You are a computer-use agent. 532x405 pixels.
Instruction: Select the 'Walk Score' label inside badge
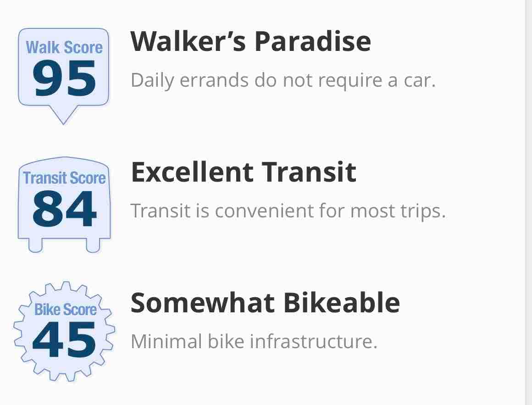pyautogui.click(x=64, y=47)
